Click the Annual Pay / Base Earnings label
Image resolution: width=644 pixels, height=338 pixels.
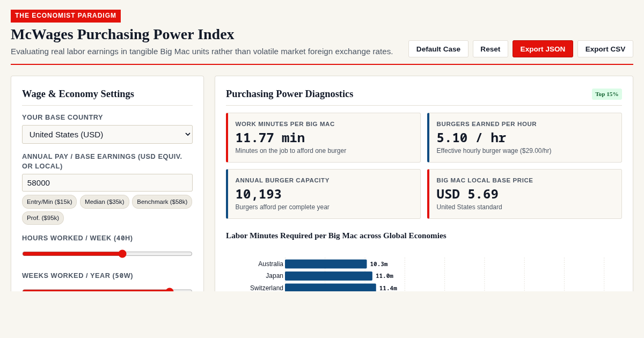point(102,161)
